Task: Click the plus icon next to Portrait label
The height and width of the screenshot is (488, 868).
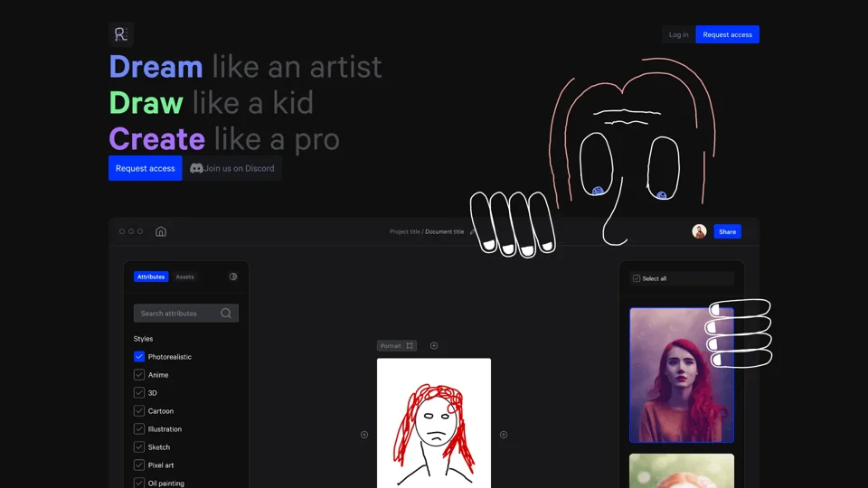Action: [x=434, y=346]
